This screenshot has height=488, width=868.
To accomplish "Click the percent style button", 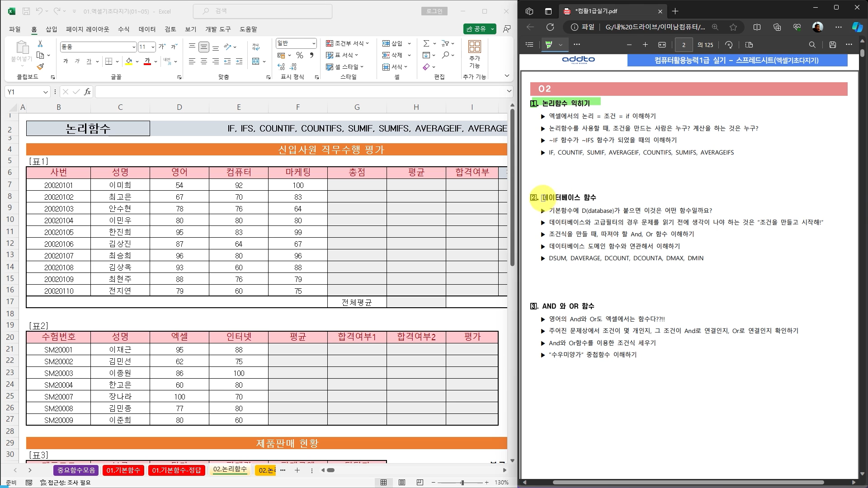I will point(300,55).
